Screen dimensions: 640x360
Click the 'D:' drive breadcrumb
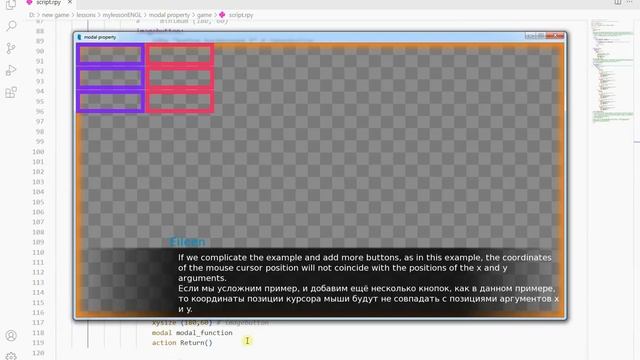tap(32, 15)
